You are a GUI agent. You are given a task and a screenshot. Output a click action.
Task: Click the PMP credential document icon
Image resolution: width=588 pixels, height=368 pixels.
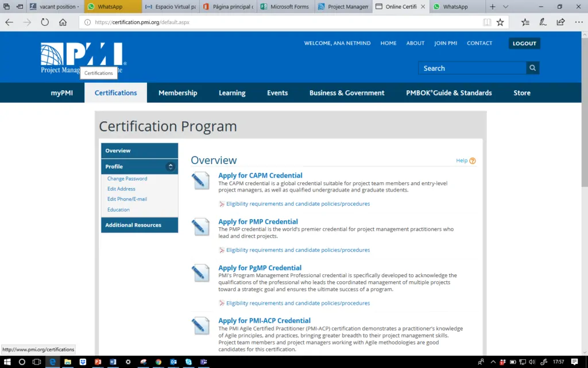pyautogui.click(x=200, y=227)
